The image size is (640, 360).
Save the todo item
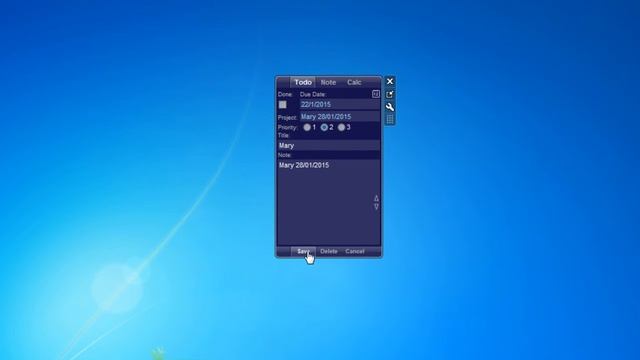point(303,251)
